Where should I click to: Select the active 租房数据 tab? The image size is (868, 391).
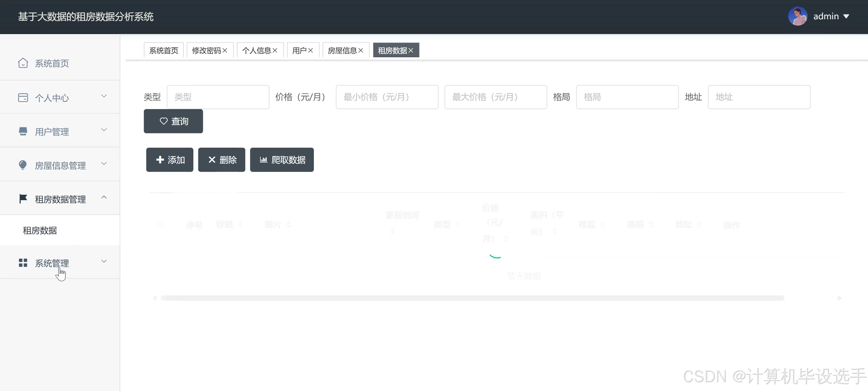click(x=392, y=50)
